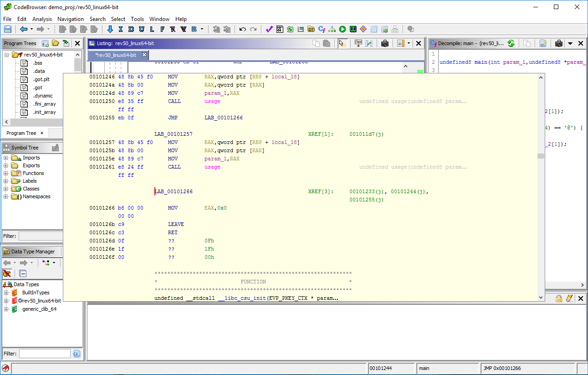Close the Program Trees panel
Image resolution: width=588 pixels, height=375 pixels.
77,43
